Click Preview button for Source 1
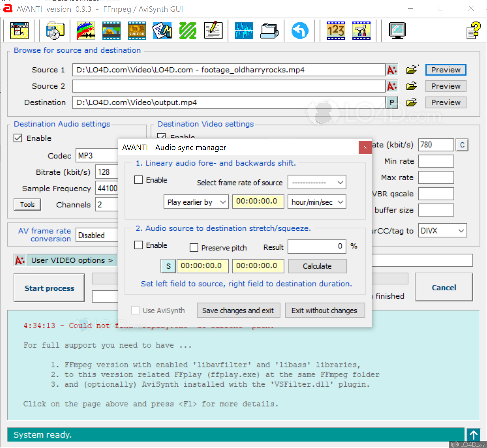Screen dimensions: 487x448 pos(446,70)
